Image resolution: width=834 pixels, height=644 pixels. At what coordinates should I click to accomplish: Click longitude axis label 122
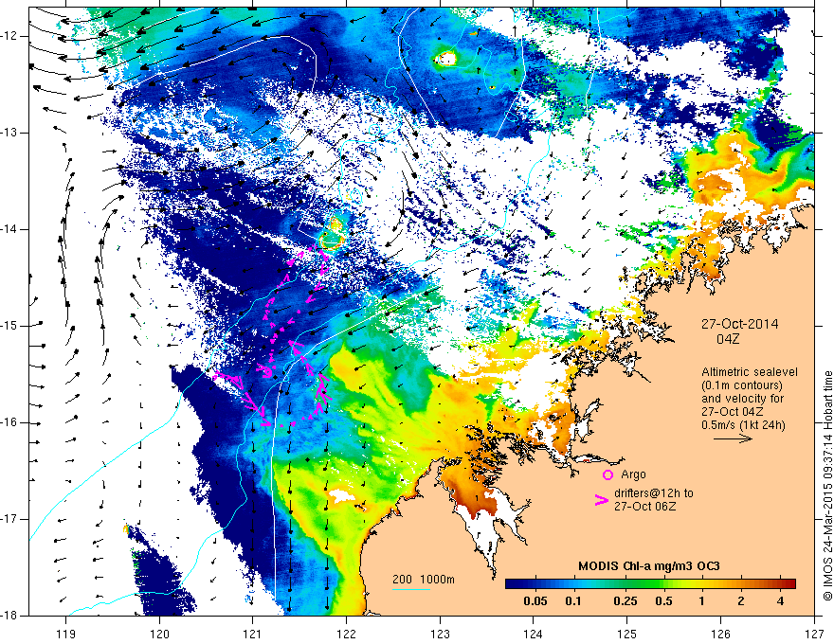346,634
